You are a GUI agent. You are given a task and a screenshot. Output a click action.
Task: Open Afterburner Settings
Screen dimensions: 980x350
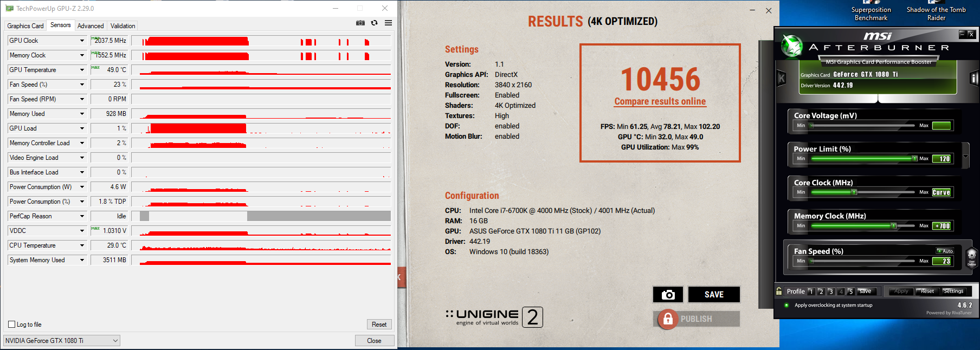(953, 291)
